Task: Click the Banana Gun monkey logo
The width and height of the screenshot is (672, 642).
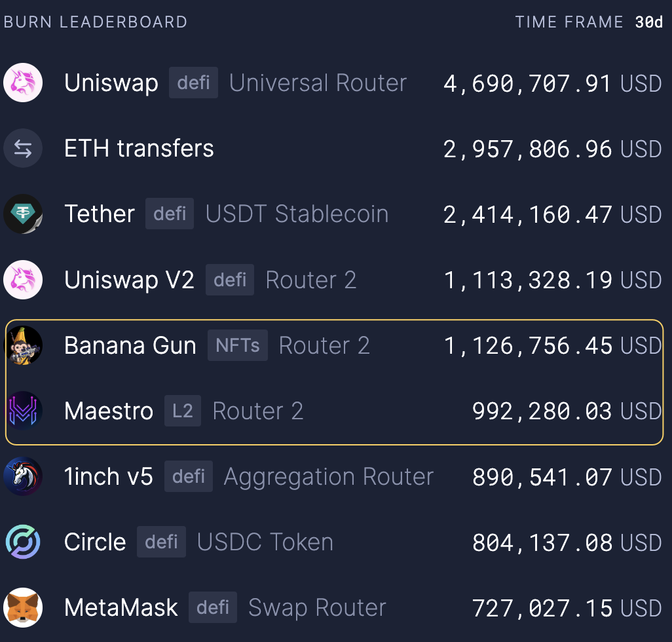Action: pyautogui.click(x=23, y=345)
